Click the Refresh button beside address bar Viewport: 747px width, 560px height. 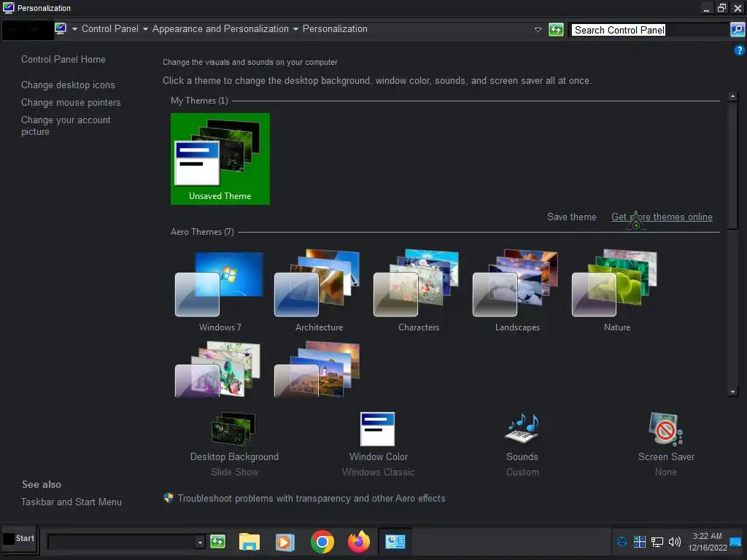556,29
